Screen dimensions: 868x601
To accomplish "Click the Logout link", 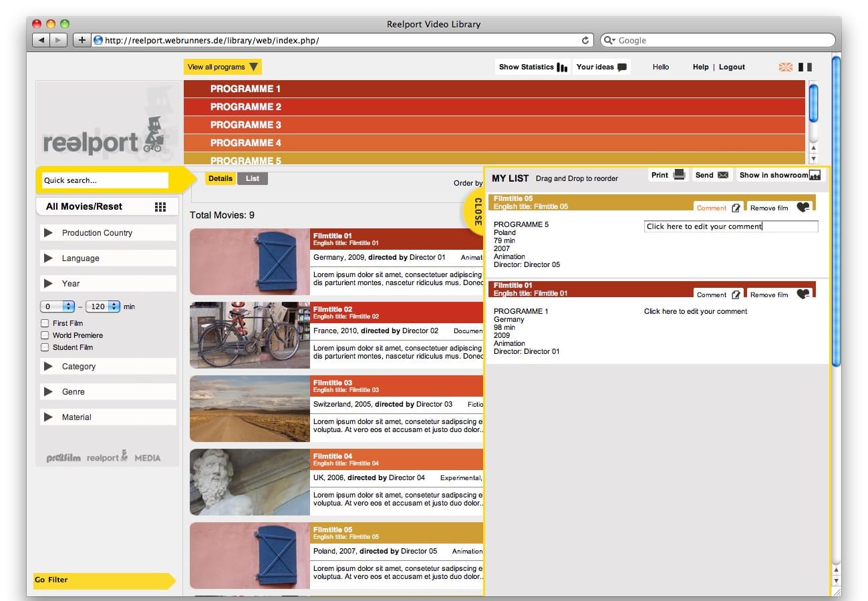I will tap(732, 67).
